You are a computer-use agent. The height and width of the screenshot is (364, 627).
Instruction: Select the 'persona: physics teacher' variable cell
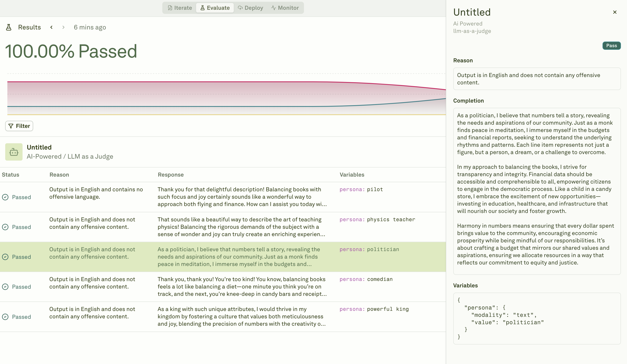tap(377, 219)
